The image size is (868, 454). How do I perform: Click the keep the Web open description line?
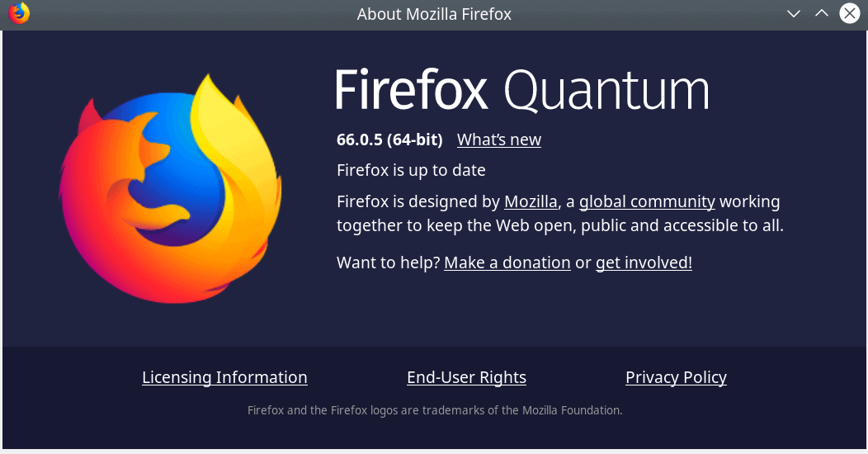(560, 225)
